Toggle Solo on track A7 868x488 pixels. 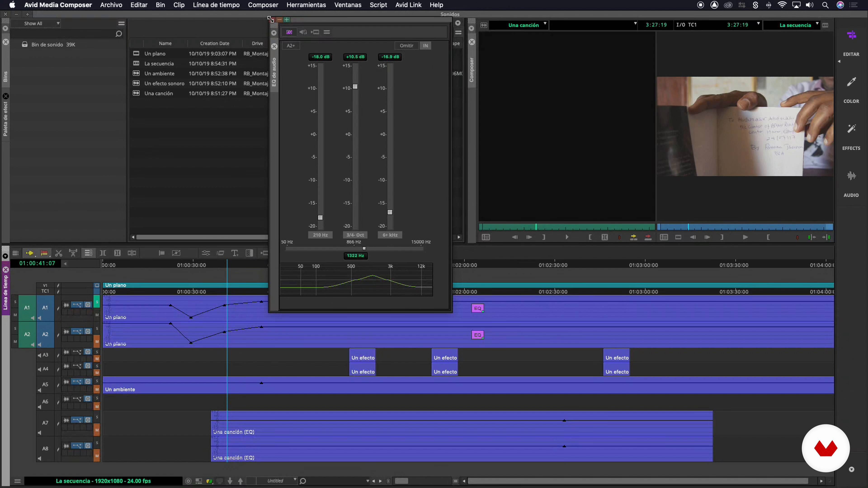97,417
